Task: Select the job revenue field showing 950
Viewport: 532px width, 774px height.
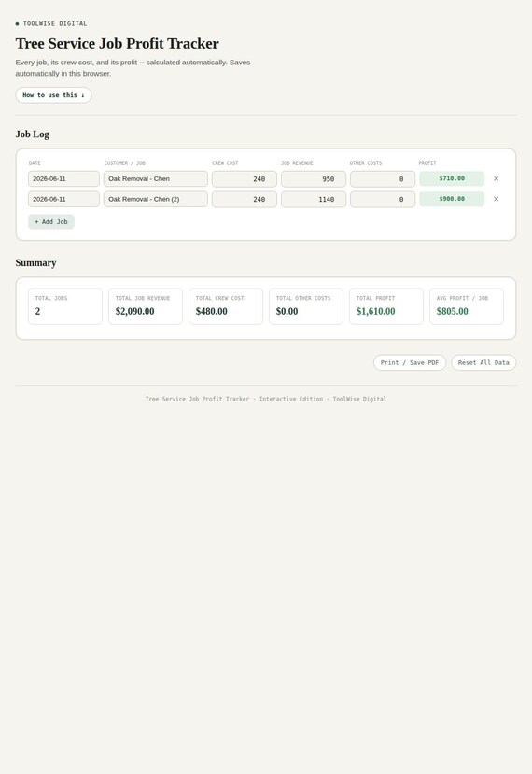Action: (314, 179)
